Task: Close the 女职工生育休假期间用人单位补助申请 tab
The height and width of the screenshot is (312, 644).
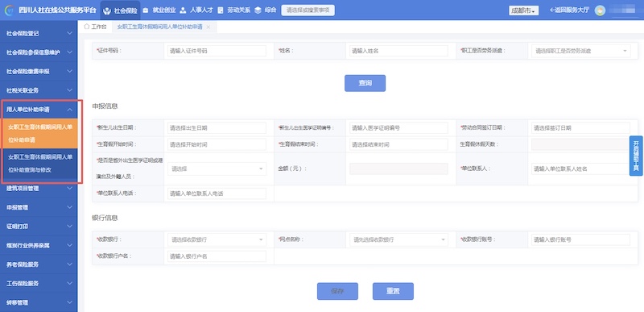Action: [x=208, y=27]
